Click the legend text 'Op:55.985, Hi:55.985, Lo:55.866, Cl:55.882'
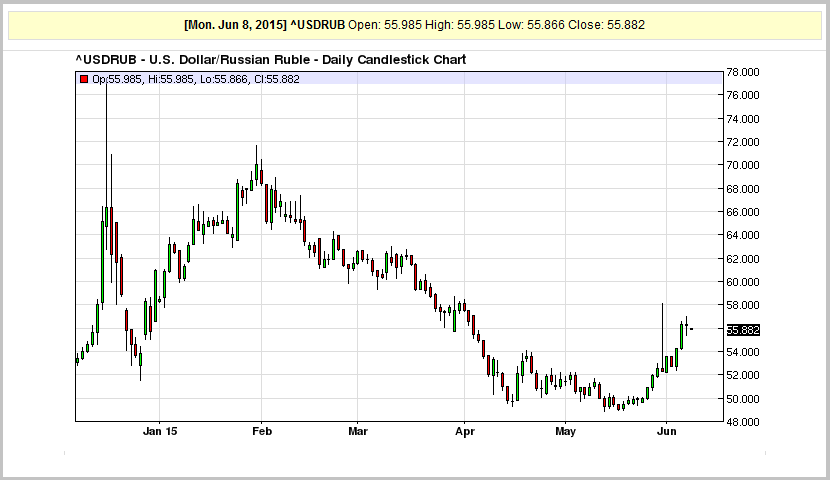Image resolution: width=830 pixels, height=480 pixels. (196, 79)
